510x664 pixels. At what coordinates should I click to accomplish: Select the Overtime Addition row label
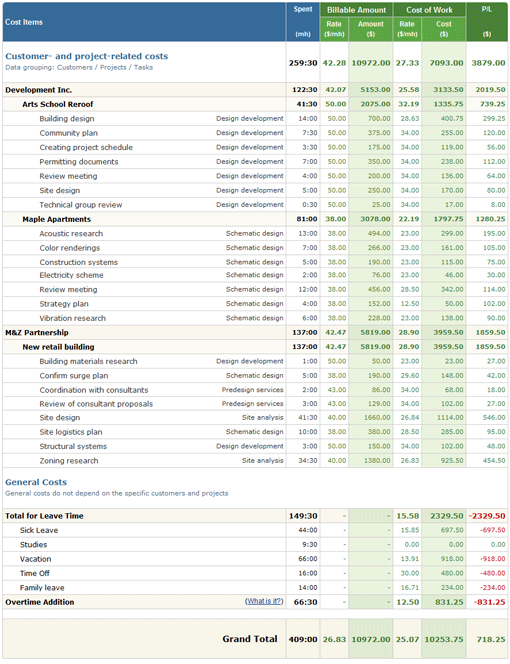coord(39,602)
